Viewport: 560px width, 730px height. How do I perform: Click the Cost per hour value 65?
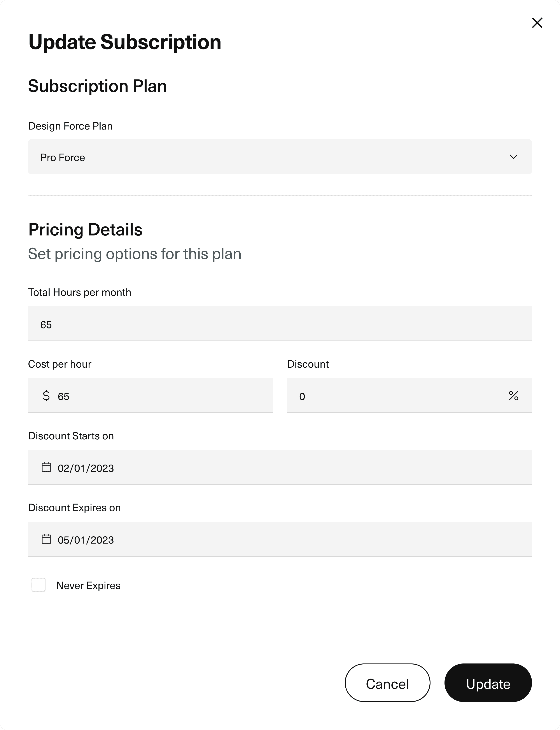tap(63, 397)
